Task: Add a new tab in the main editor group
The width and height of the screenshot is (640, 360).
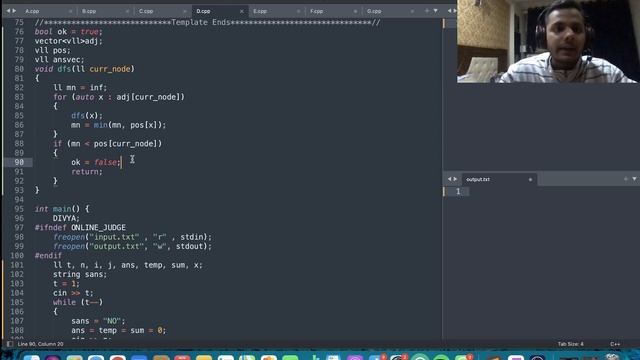Action: coord(427,11)
